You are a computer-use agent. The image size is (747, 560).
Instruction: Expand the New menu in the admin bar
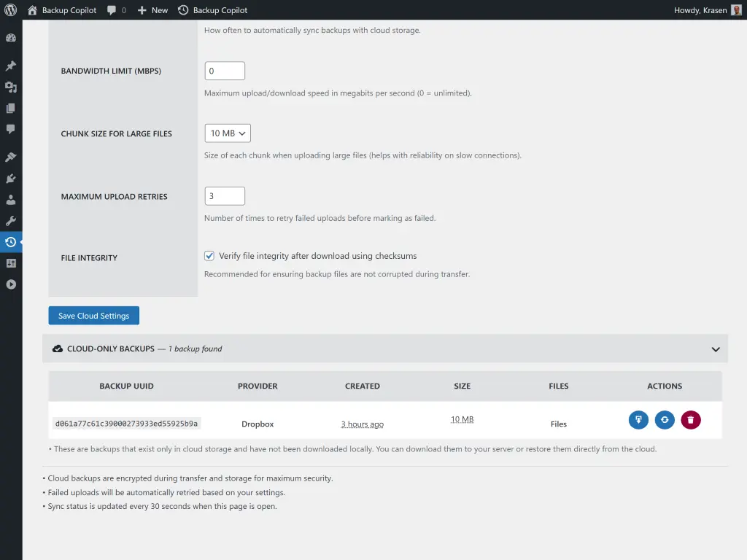pyautogui.click(x=152, y=10)
